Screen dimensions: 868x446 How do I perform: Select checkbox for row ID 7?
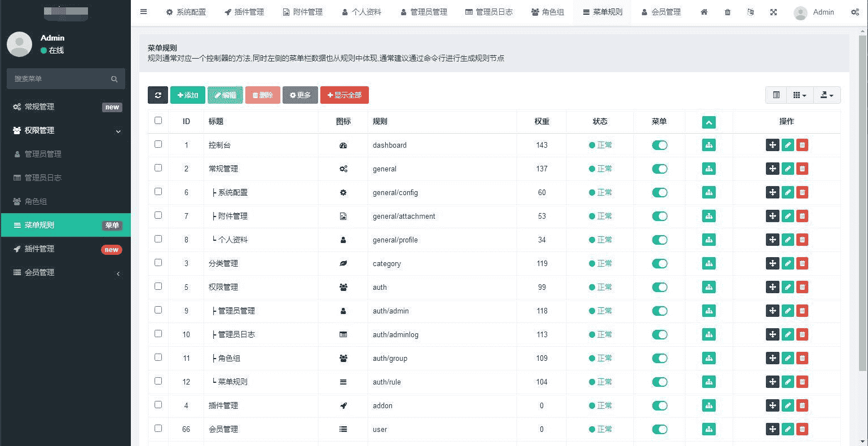click(x=158, y=215)
